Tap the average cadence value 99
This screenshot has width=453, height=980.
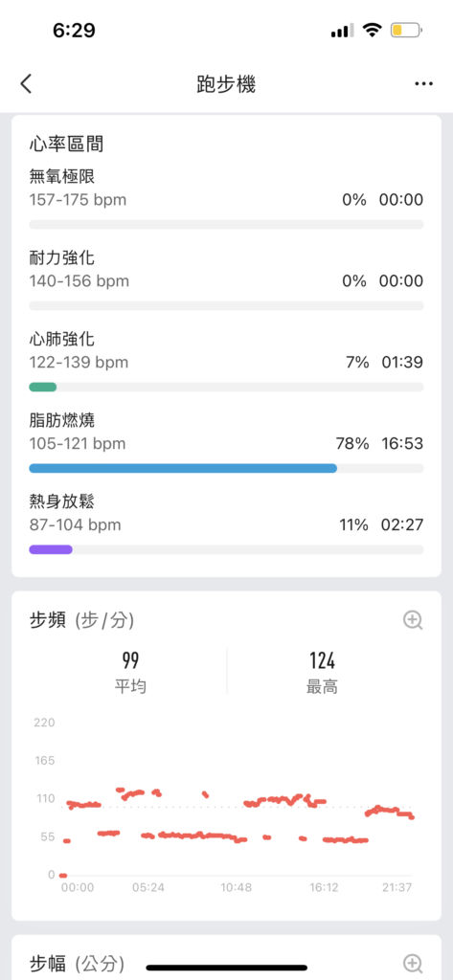(x=130, y=660)
